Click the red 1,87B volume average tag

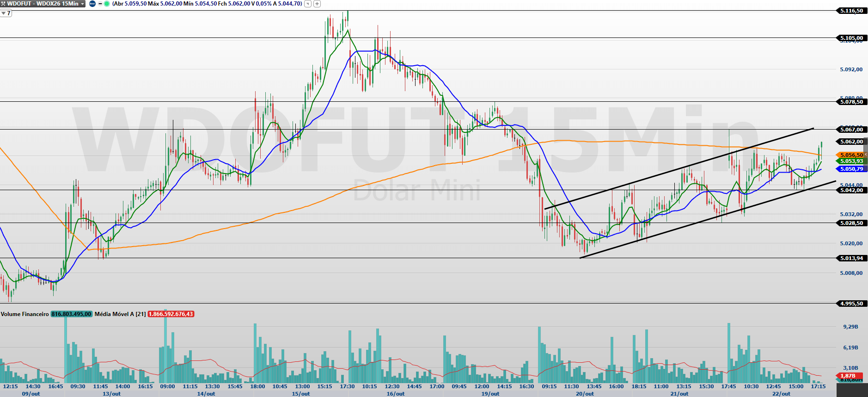pyautogui.click(x=849, y=376)
